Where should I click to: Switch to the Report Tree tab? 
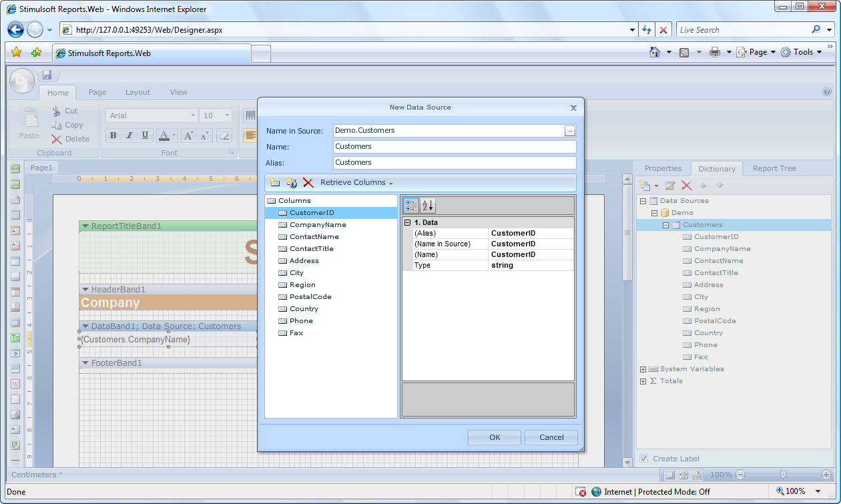click(x=774, y=168)
